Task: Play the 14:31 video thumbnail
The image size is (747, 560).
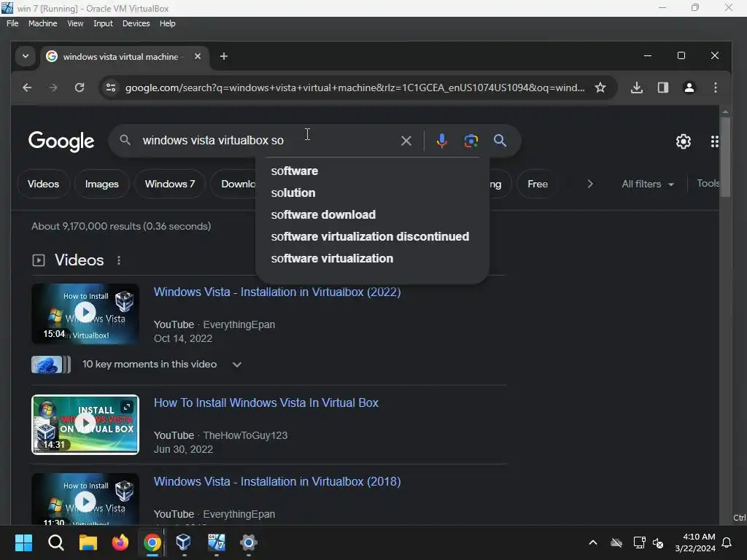Action: click(x=85, y=424)
